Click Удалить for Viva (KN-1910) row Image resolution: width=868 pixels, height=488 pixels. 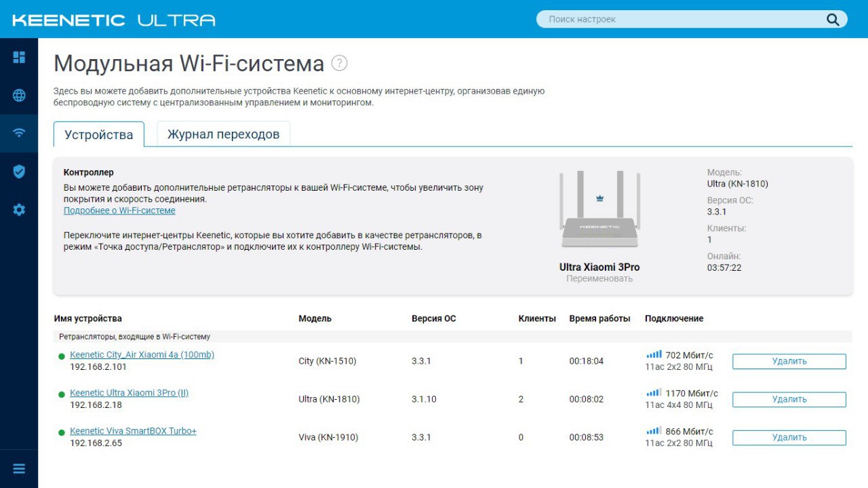click(789, 437)
